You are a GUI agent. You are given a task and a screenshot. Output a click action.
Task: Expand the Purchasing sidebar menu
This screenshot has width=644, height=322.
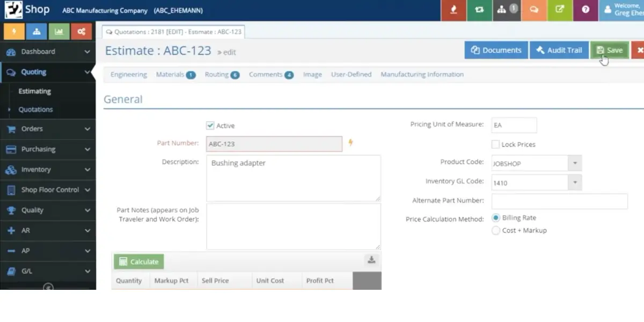(48, 149)
